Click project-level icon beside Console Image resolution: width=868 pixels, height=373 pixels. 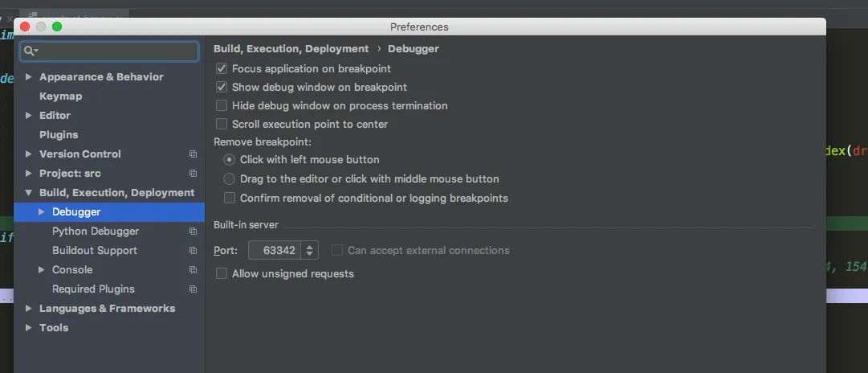click(x=193, y=269)
